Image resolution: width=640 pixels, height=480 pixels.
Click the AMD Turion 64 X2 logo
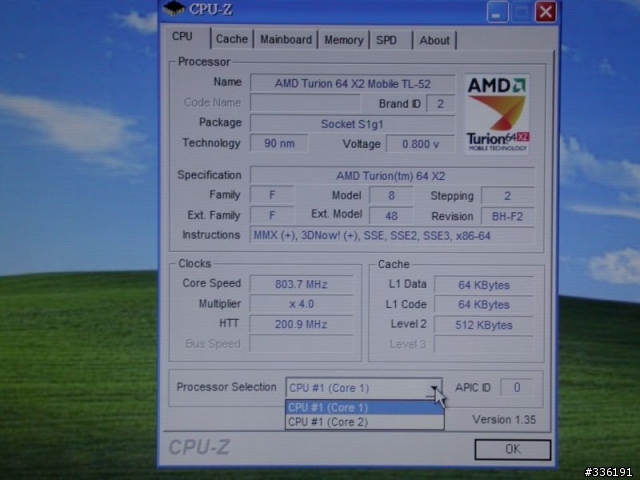(x=497, y=114)
